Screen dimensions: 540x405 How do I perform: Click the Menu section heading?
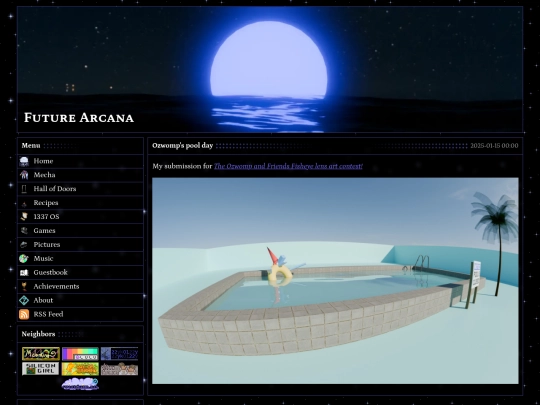click(x=31, y=146)
